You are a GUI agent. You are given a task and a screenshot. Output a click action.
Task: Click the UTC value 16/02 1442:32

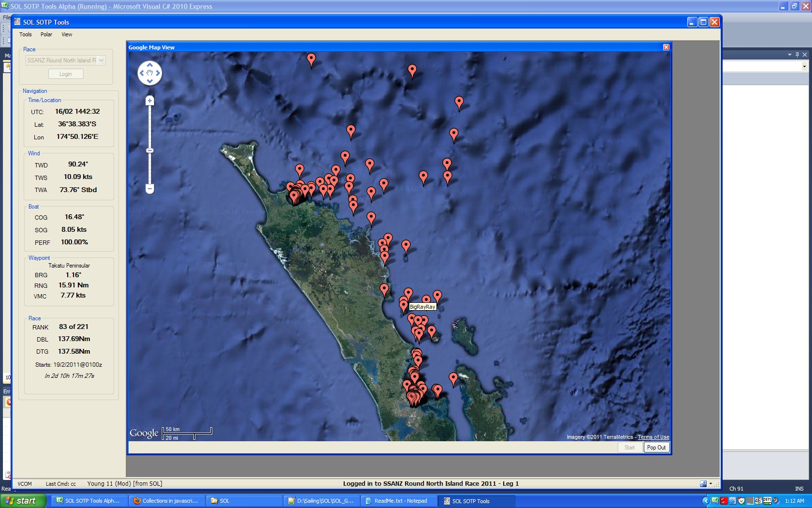coord(77,111)
